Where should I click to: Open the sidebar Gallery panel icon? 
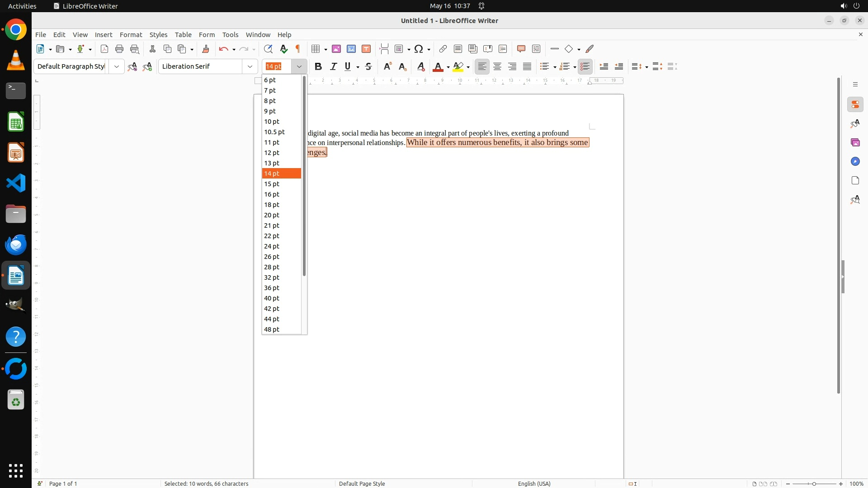coord(855,142)
